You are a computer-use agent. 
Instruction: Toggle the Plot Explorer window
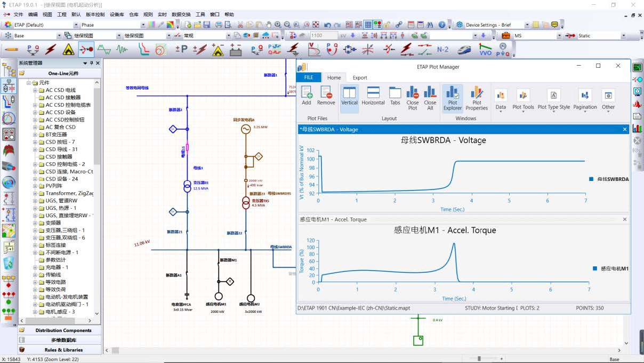pos(453,97)
